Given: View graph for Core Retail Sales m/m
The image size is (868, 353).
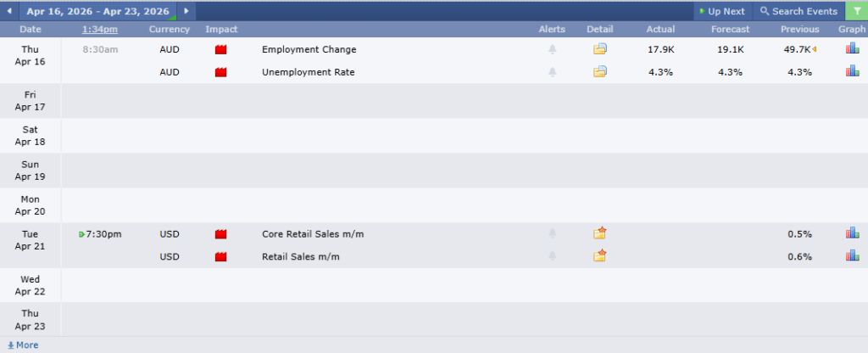Looking at the screenshot, I should (852, 233).
